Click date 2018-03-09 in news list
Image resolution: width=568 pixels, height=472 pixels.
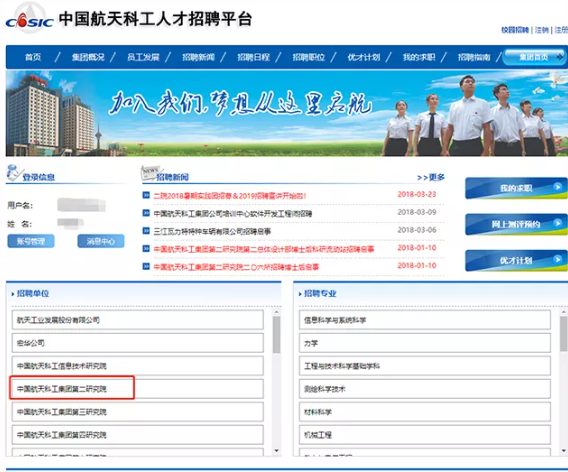coord(417,212)
